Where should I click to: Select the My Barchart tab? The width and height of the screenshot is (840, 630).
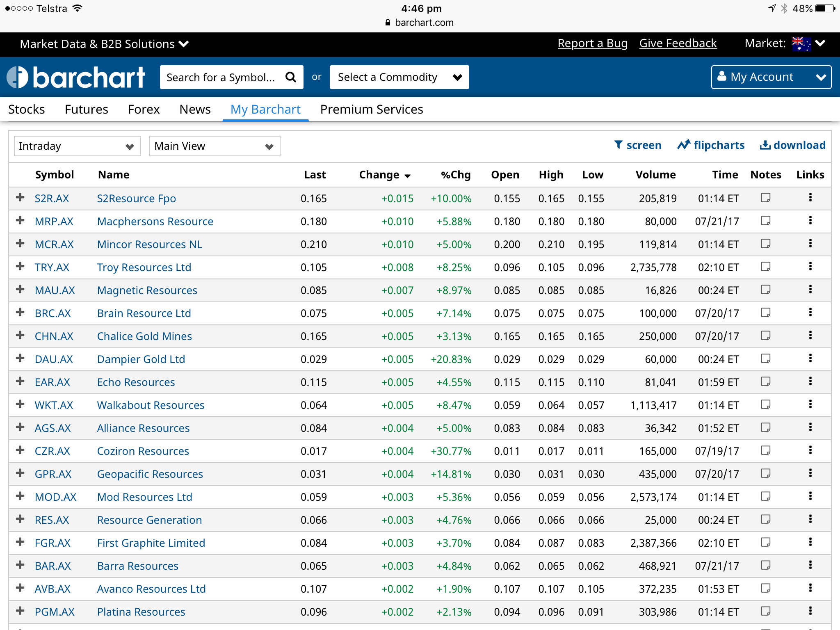[x=265, y=110]
